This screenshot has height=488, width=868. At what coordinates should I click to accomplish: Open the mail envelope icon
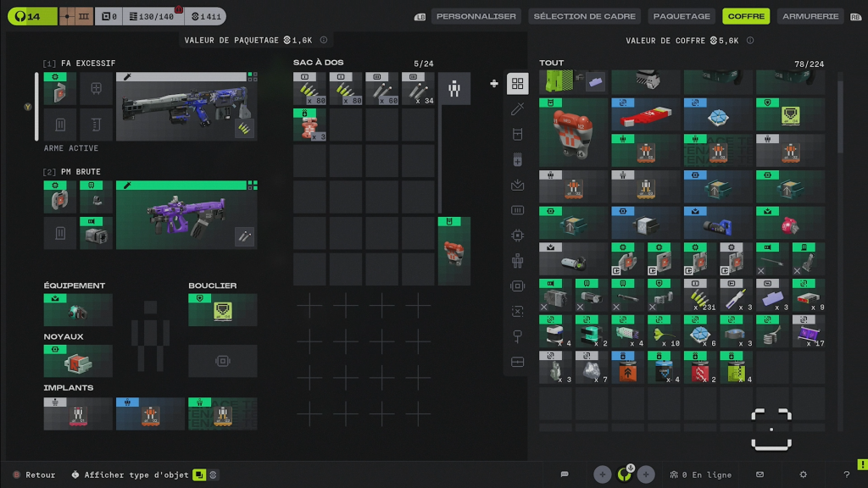click(x=759, y=474)
